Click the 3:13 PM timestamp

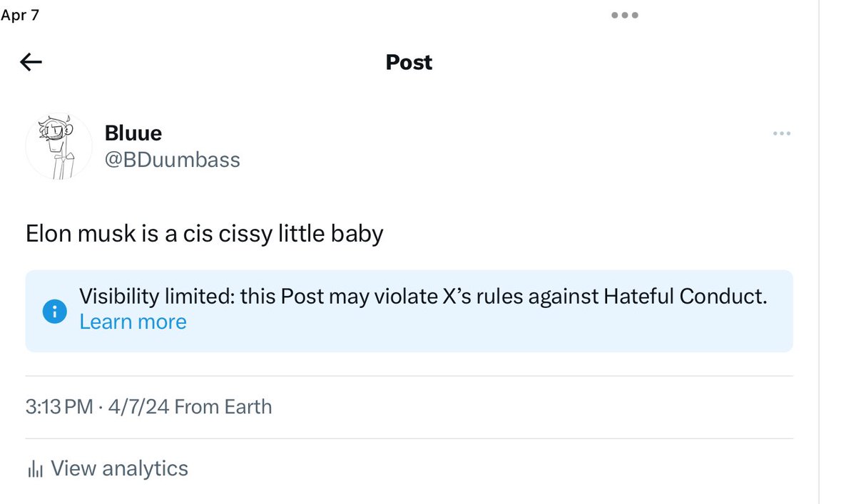tap(59, 407)
